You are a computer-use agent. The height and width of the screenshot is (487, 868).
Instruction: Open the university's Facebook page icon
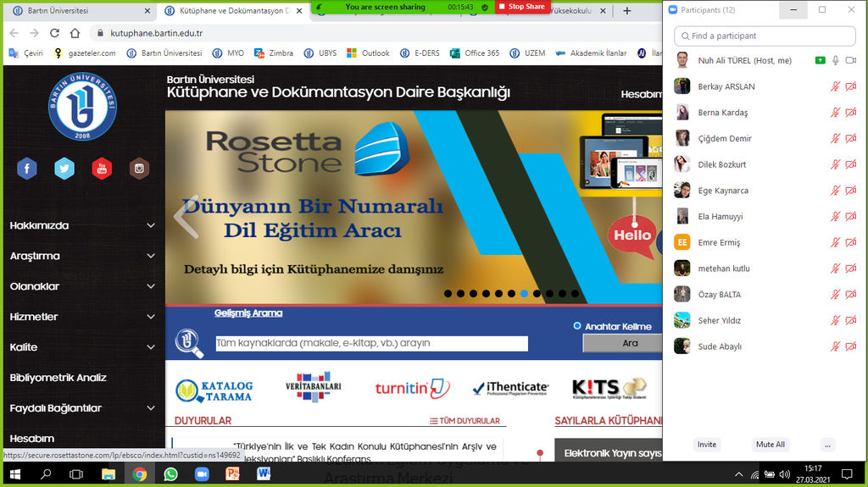click(27, 169)
